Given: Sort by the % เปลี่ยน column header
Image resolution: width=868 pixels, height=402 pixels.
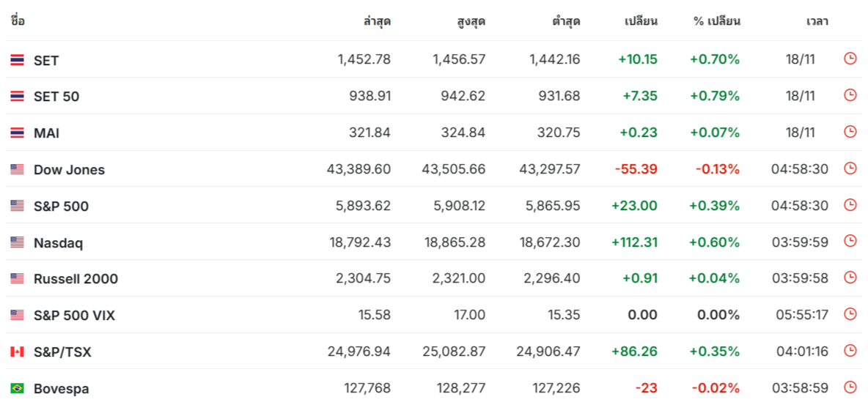Looking at the screenshot, I should (716, 21).
